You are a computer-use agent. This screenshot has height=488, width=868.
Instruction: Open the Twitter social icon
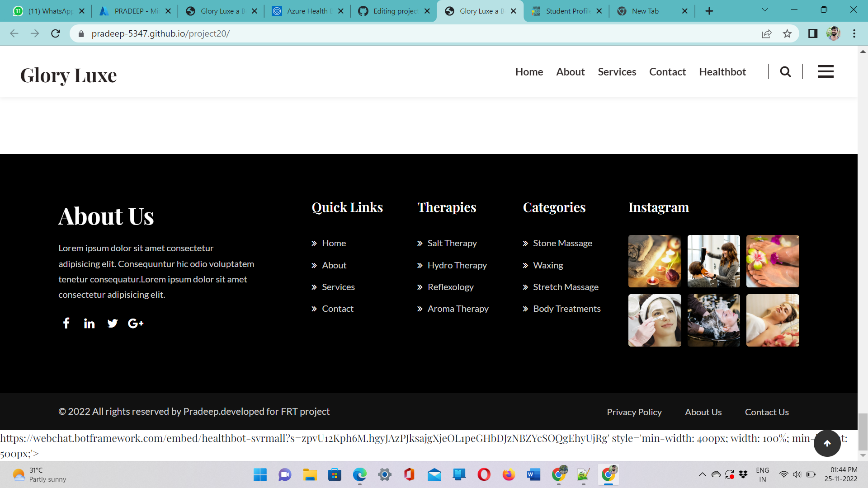(x=112, y=323)
